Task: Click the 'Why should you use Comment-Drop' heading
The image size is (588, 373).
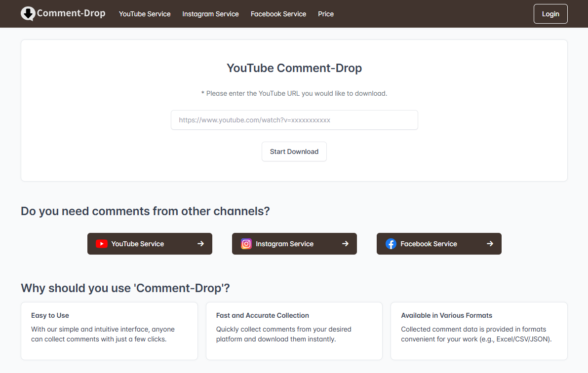Action: coord(125,288)
